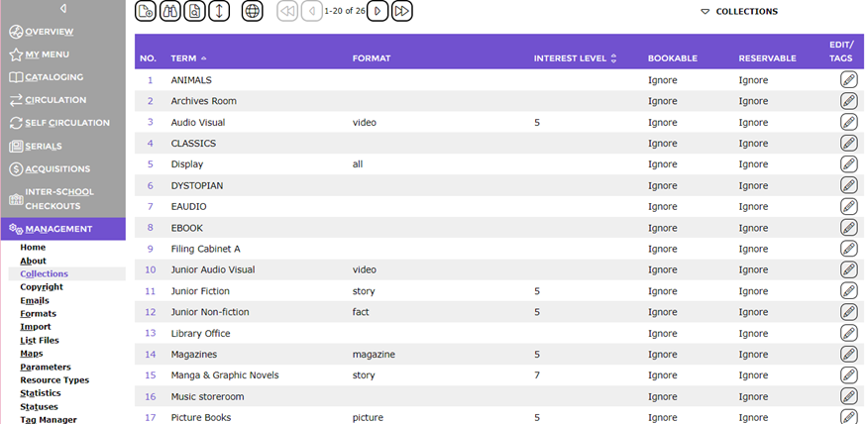The width and height of the screenshot is (868, 424).
Task: Edit the Display collection
Action: pos(848,163)
